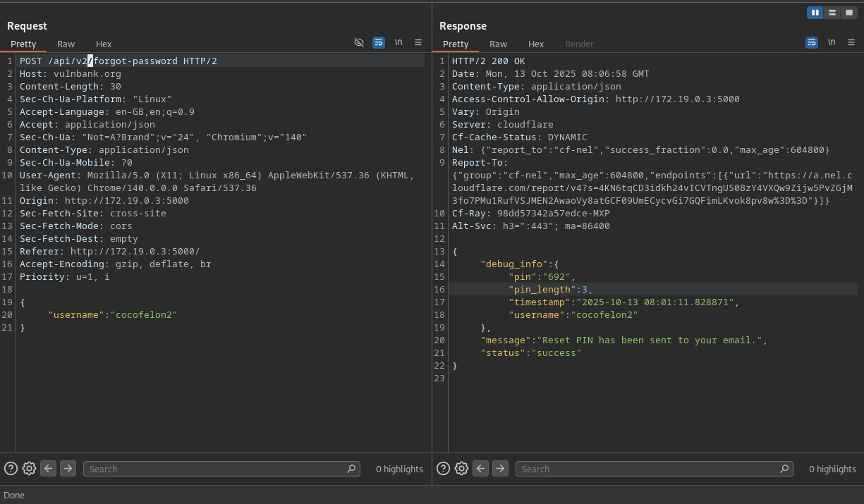Toggle \n non-printable characters in Response

tap(832, 43)
